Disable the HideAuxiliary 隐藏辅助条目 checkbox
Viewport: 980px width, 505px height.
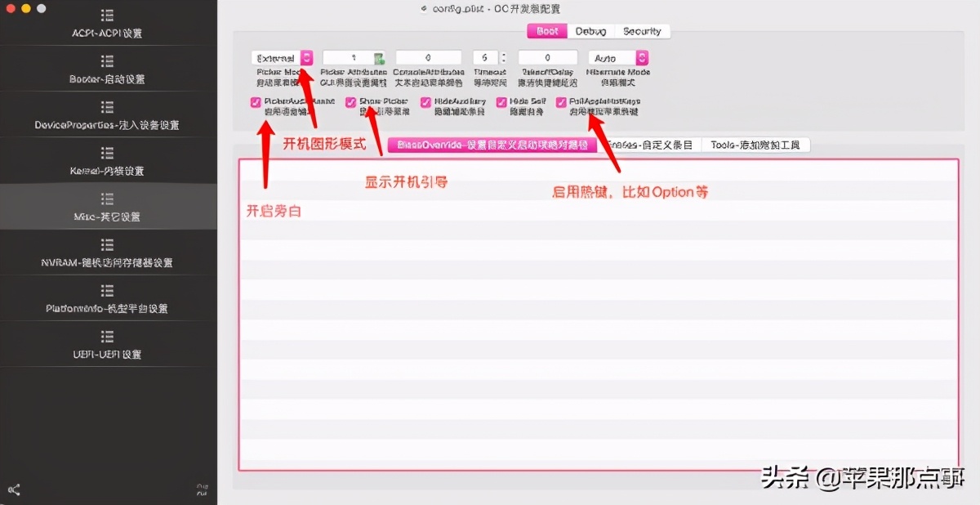point(425,102)
